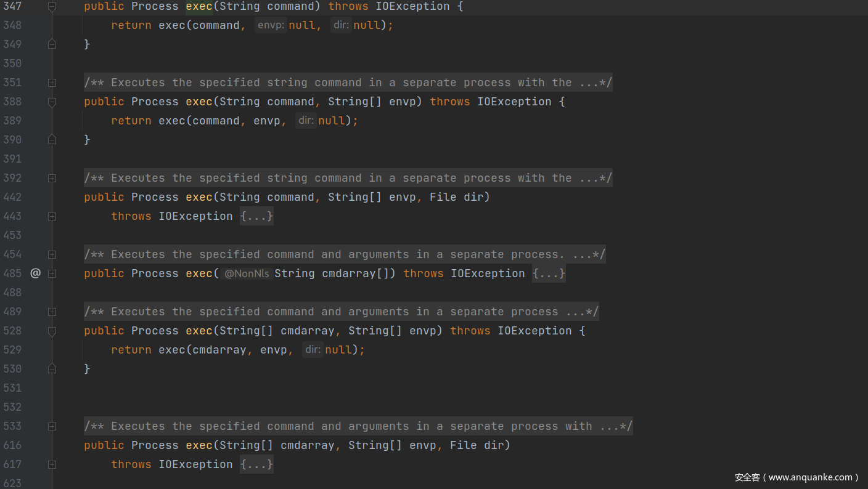The width and height of the screenshot is (868, 489).
Task: Click line number 529 in the gutter
Action: [x=12, y=350]
